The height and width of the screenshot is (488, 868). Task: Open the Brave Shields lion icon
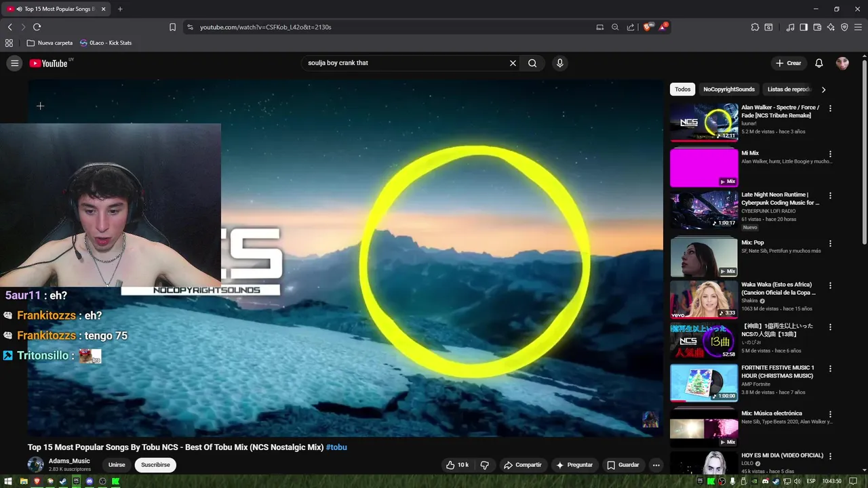point(647,27)
